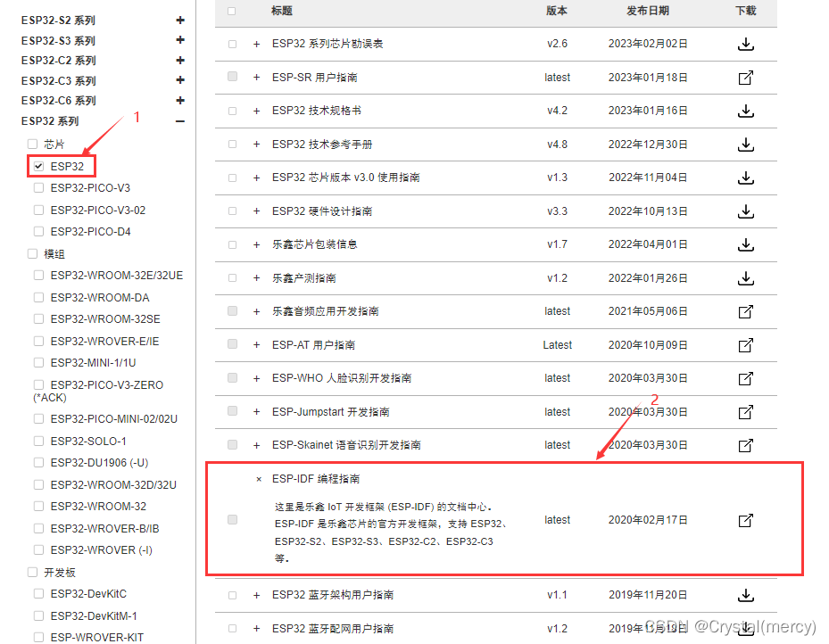Download ESP32 硬件设计指南 file

[745, 211]
